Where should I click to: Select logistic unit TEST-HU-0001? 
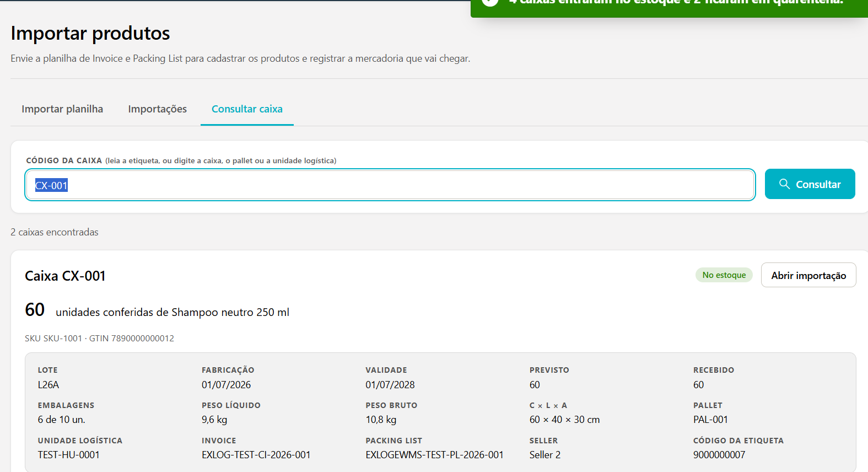tap(69, 455)
